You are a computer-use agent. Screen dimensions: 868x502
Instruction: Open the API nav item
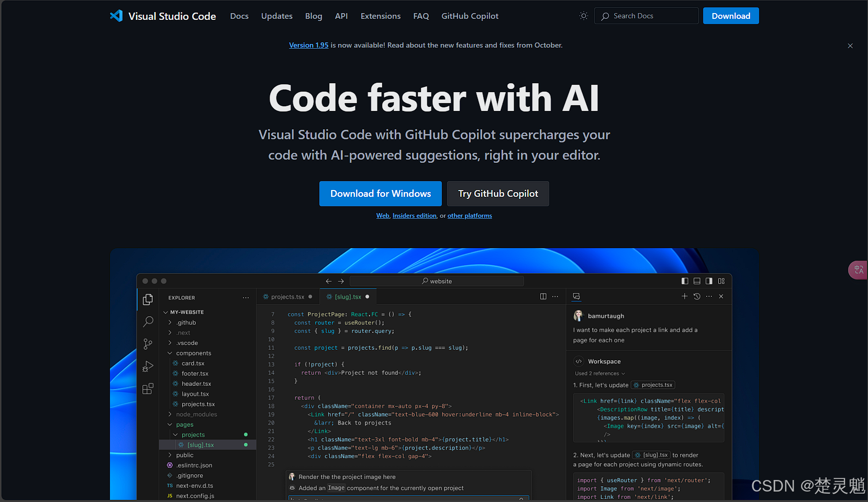click(341, 16)
